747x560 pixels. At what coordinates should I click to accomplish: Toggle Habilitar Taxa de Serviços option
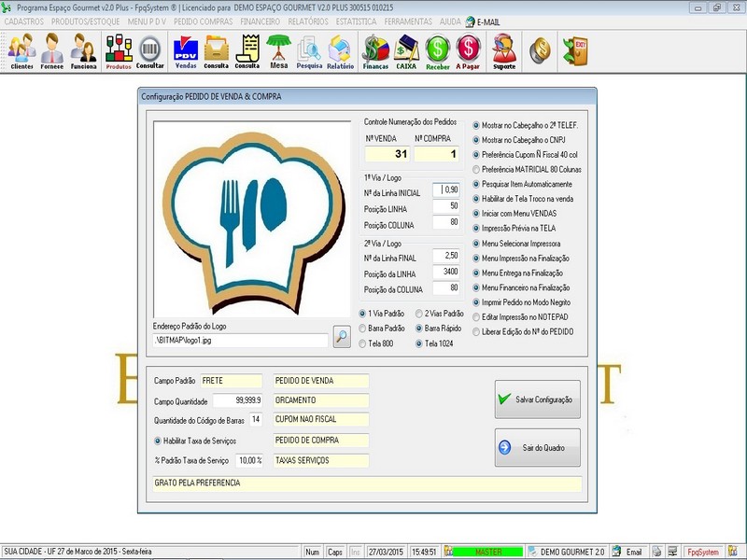pyautogui.click(x=195, y=441)
